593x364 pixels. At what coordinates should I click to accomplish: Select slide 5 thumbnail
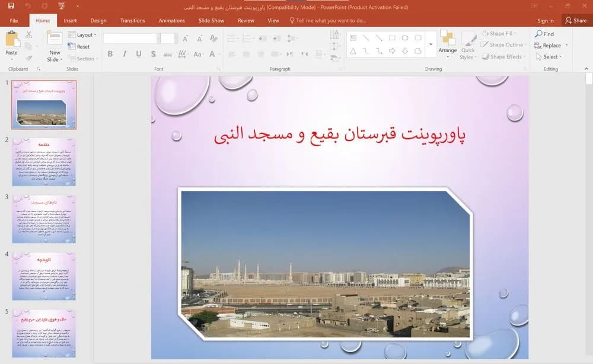(44, 333)
